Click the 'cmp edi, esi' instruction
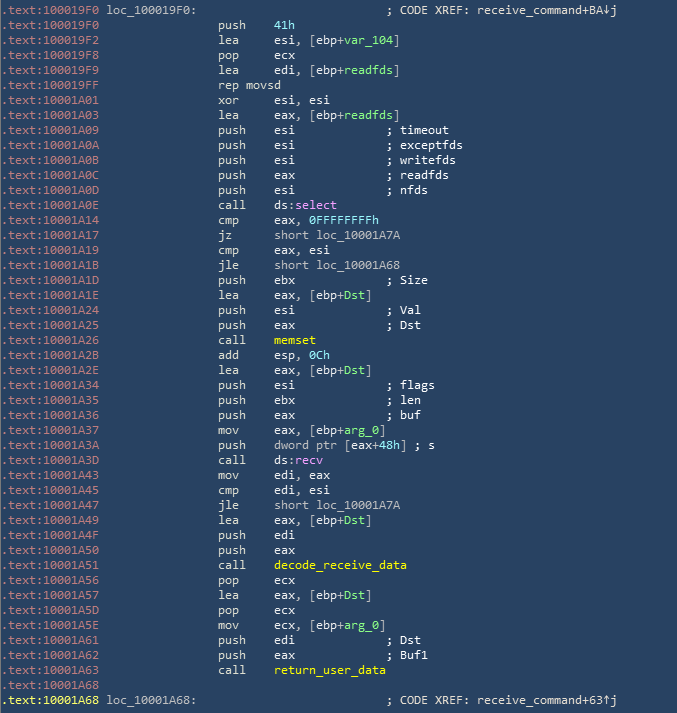 (274, 490)
